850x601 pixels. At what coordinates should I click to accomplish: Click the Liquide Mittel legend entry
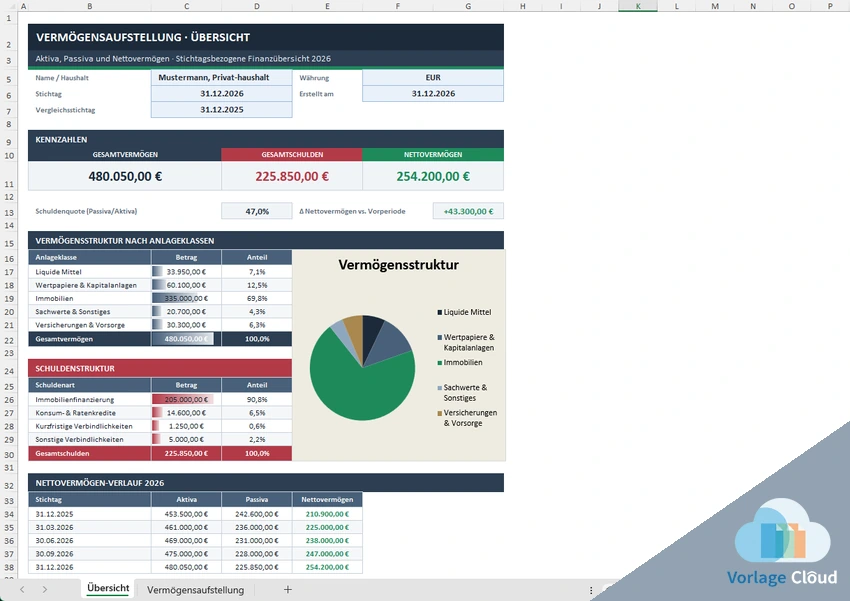[x=464, y=312]
